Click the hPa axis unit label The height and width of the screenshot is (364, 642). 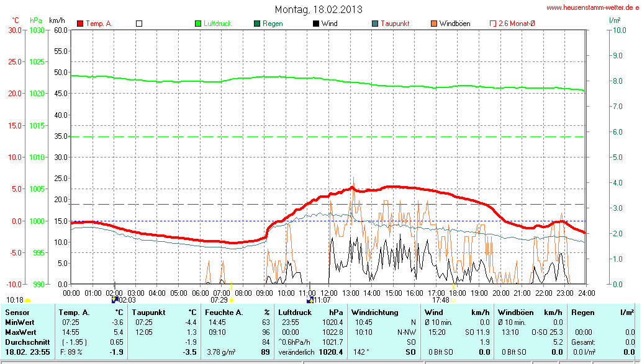(36, 20)
